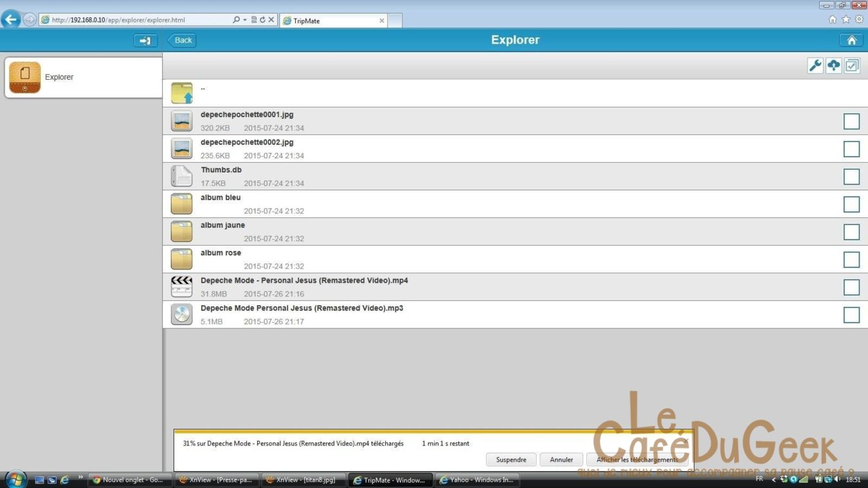This screenshot has height=488, width=868.
Task: Click the Personal Jesus mp3 disc icon
Action: point(182,314)
